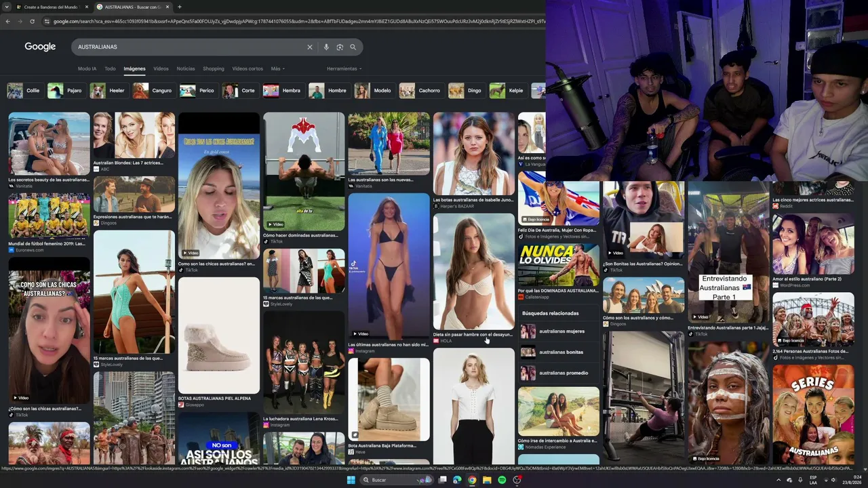Open the Windows Start menu

click(351, 480)
